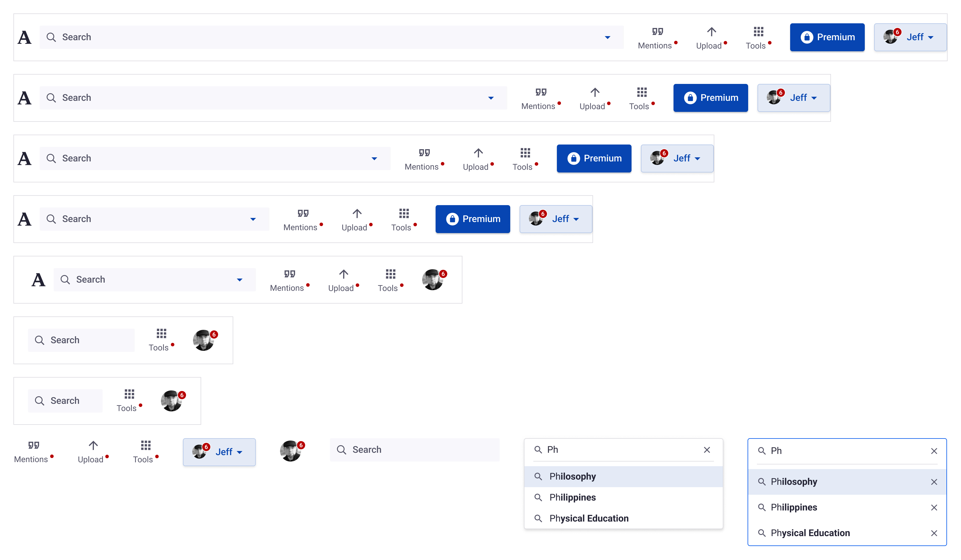Click the Premium button in the widest navbar
This screenshot has width=961, height=560.
(827, 37)
